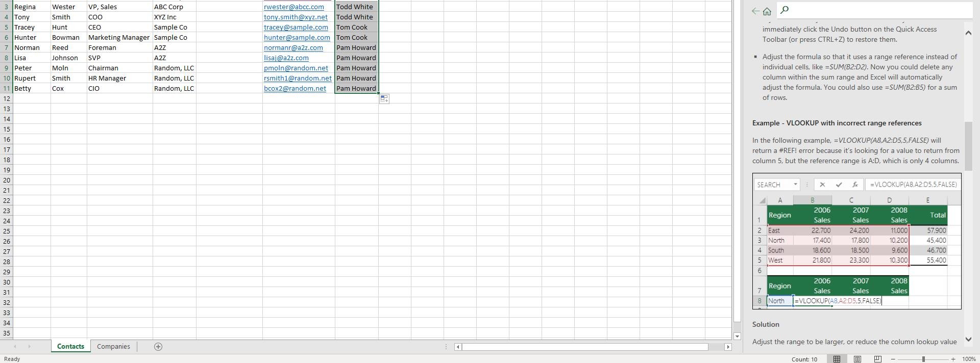The width and height of the screenshot is (980, 363).
Task: Go to the help pane home icon
Action: [x=767, y=11]
